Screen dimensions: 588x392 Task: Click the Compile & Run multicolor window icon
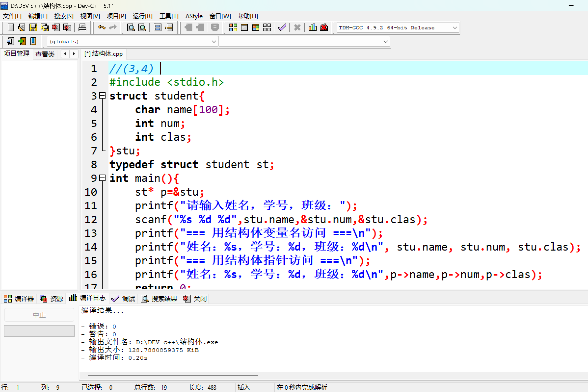[255, 27]
